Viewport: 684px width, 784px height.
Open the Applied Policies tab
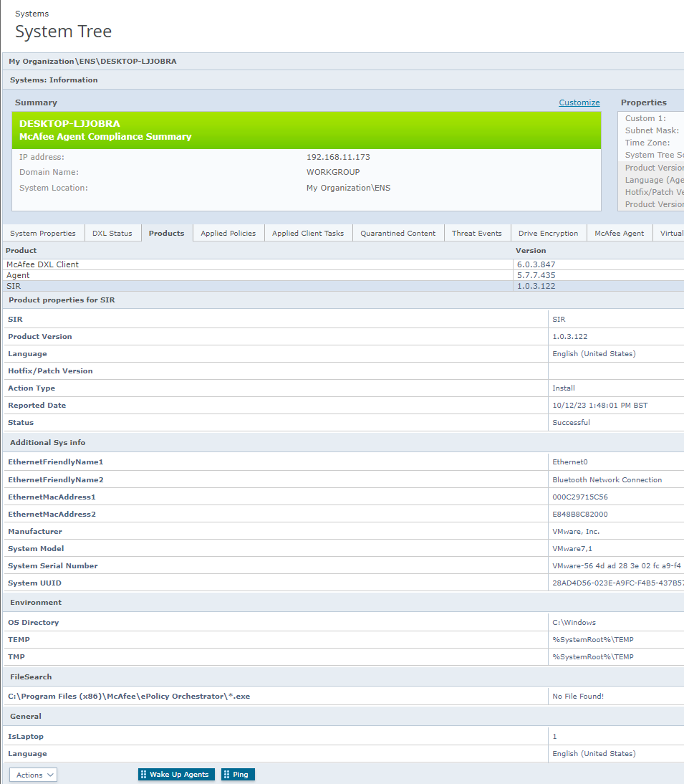click(x=228, y=234)
